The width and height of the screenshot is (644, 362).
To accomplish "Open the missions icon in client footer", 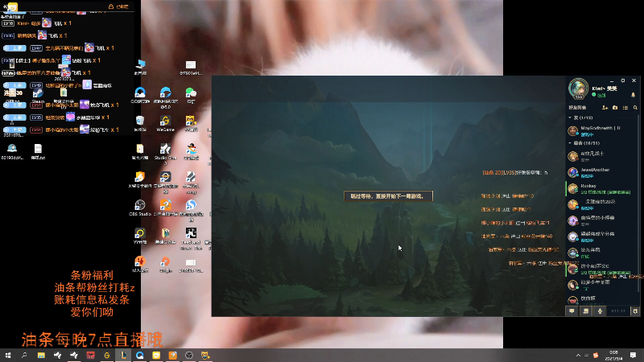I will 586,311.
